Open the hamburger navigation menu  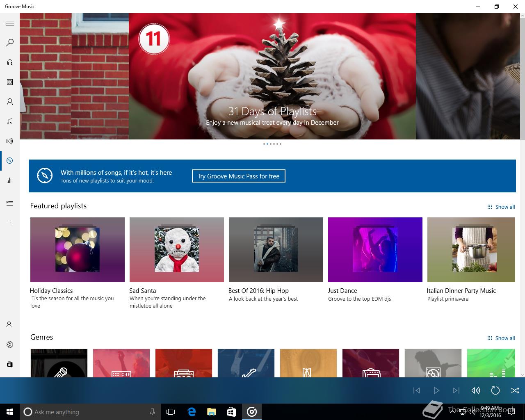pos(10,23)
